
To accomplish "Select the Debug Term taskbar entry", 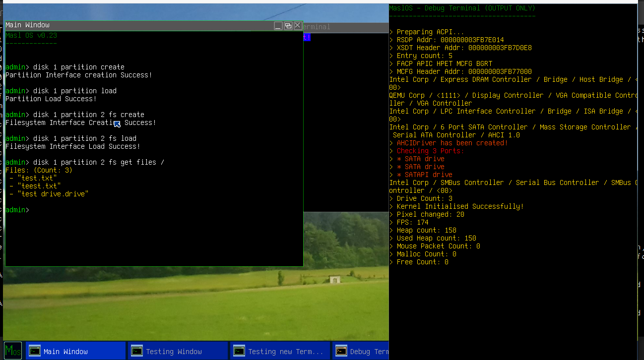I will click(x=361, y=351).
